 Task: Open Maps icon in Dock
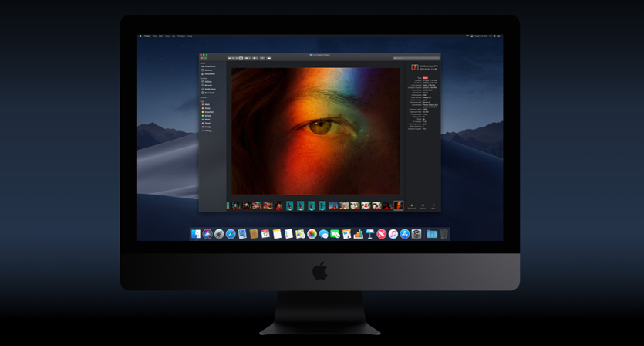click(300, 234)
